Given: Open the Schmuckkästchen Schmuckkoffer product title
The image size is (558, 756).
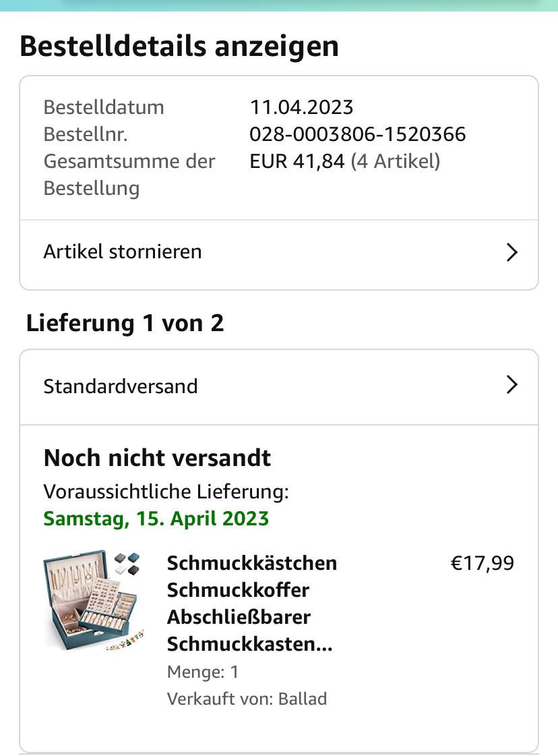Looking at the screenshot, I should coord(251,604).
